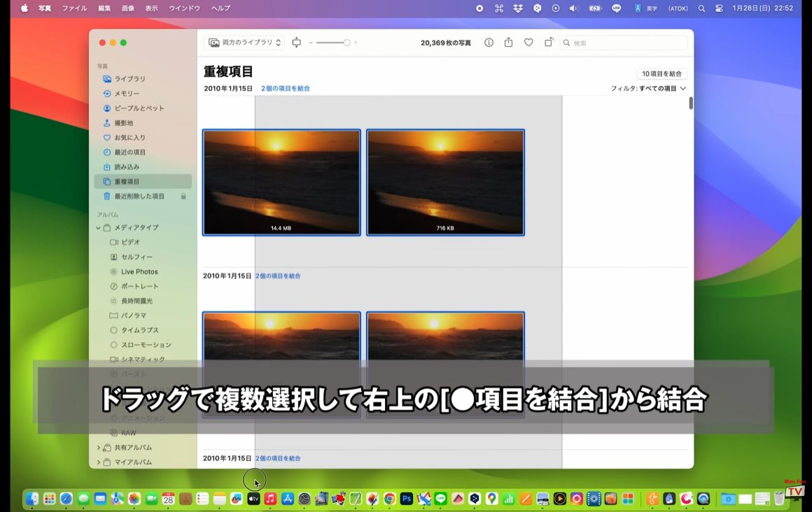The width and height of the screenshot is (812, 512).
Task: Open App Store from the Dock
Action: pos(288,499)
